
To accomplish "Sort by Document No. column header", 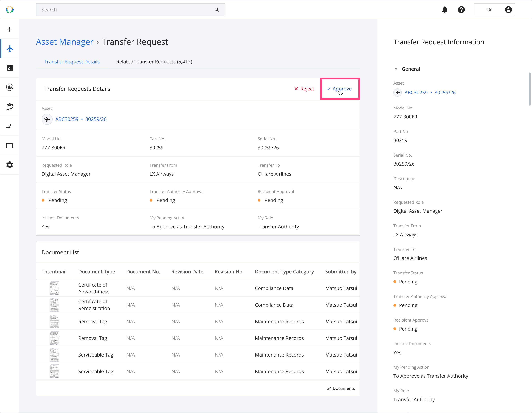I will (x=143, y=272).
